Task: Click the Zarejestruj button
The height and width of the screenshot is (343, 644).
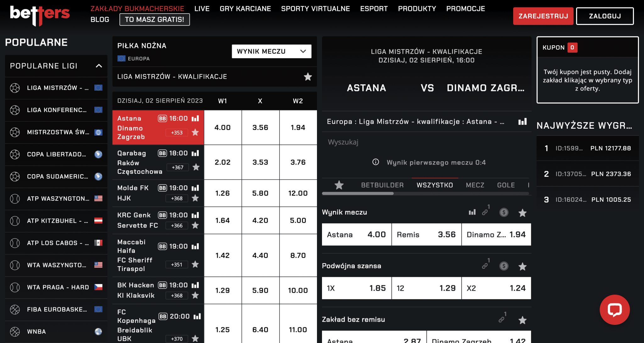Action: 543,16
